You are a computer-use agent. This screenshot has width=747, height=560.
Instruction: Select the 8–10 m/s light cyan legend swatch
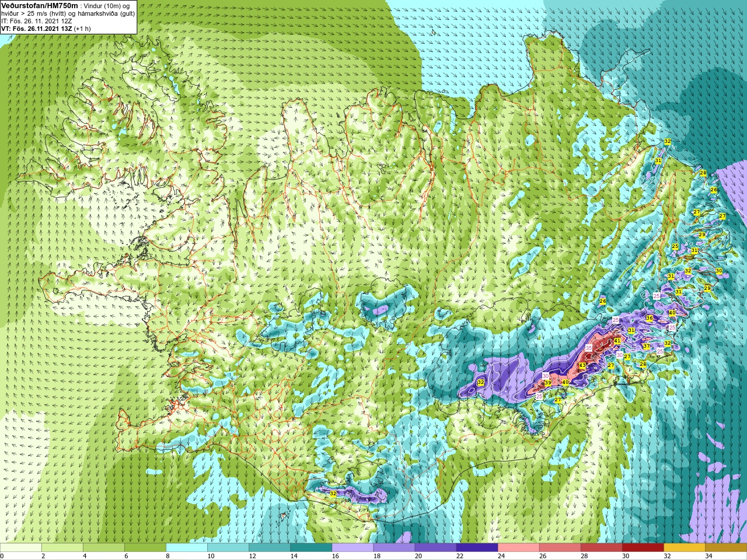coord(187,548)
